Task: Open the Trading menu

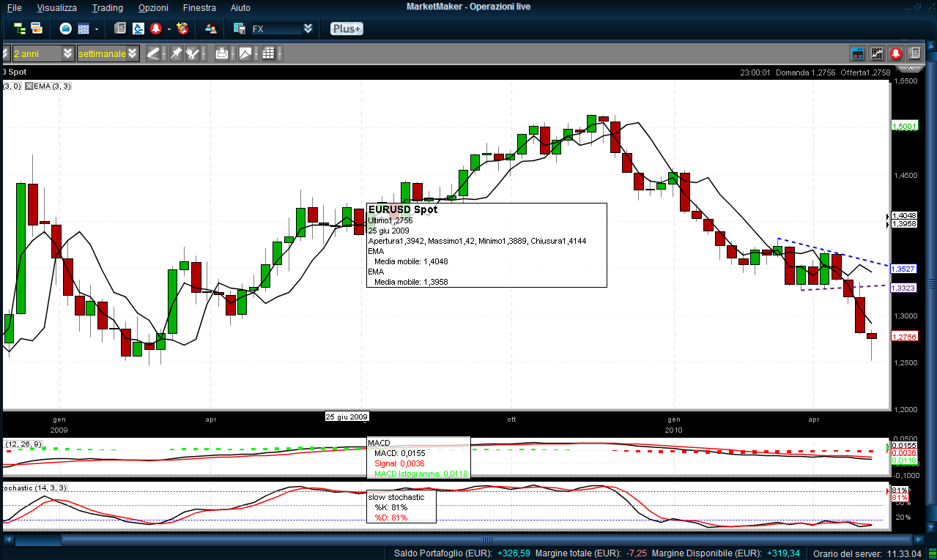Action: (x=108, y=7)
